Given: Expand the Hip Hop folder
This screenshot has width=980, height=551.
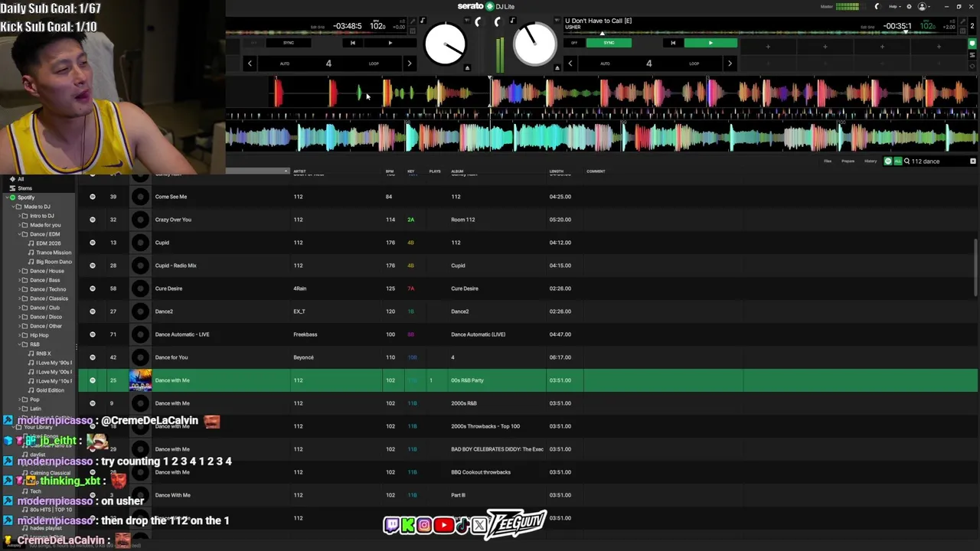Looking at the screenshot, I should (18, 335).
